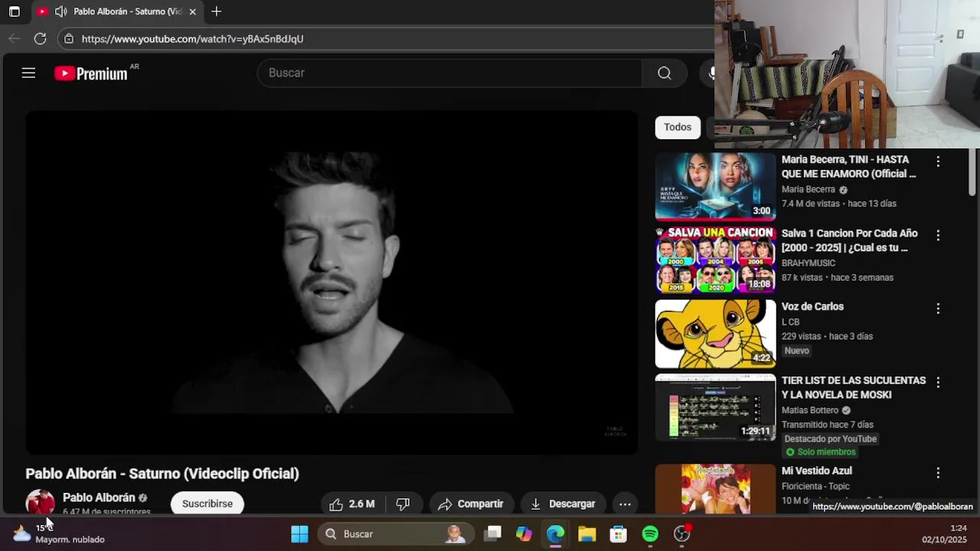980x551 pixels.
Task: Click 'L CB' channel name
Action: [790, 321]
